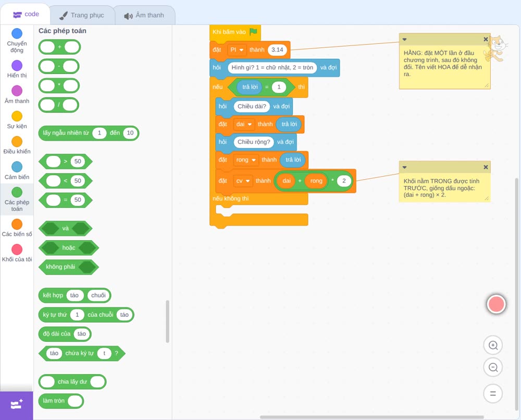
Task: Click the 'chia lấy dư' block
Action: click(72, 382)
